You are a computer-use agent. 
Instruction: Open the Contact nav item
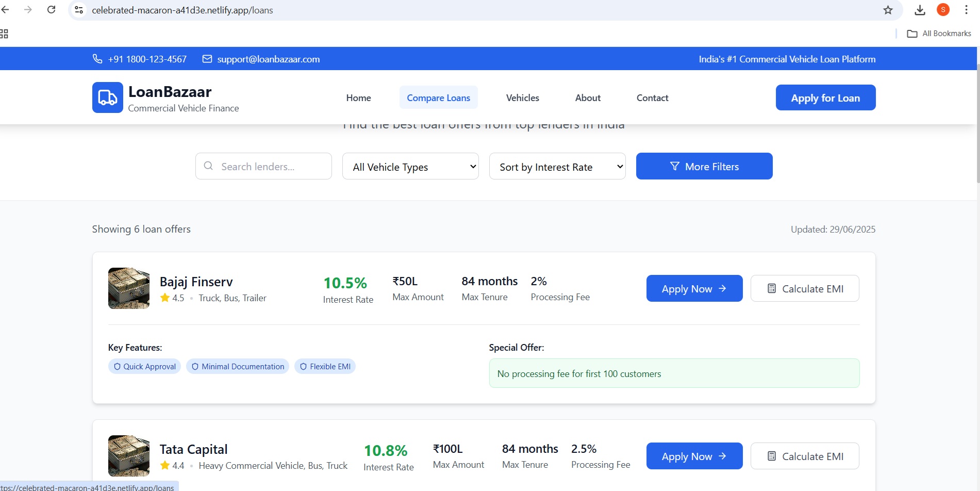coord(652,97)
